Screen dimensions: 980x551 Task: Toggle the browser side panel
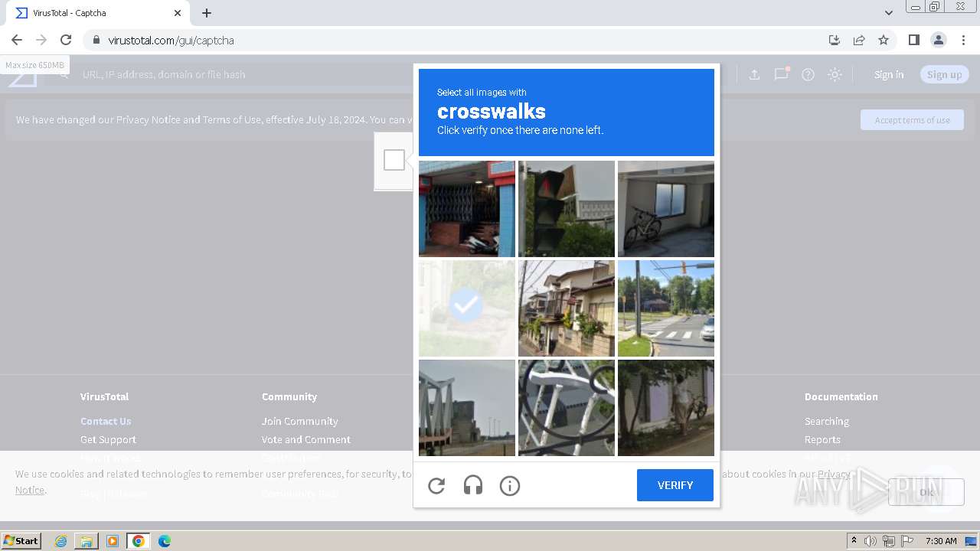pos(913,40)
